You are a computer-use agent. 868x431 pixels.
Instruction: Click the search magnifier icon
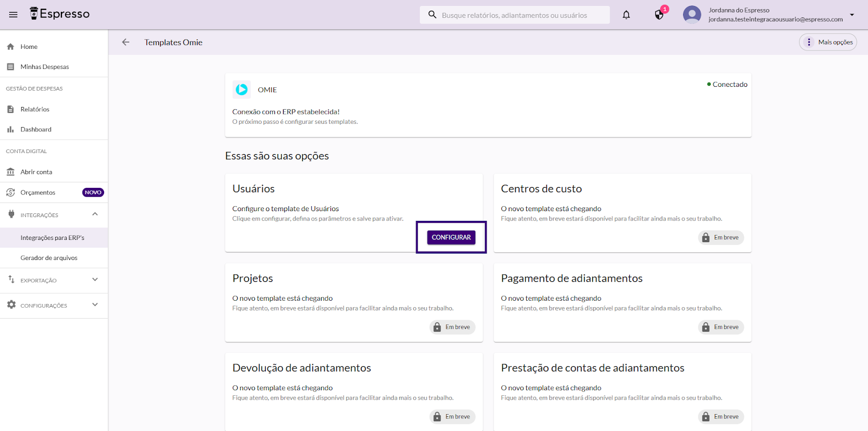point(432,15)
